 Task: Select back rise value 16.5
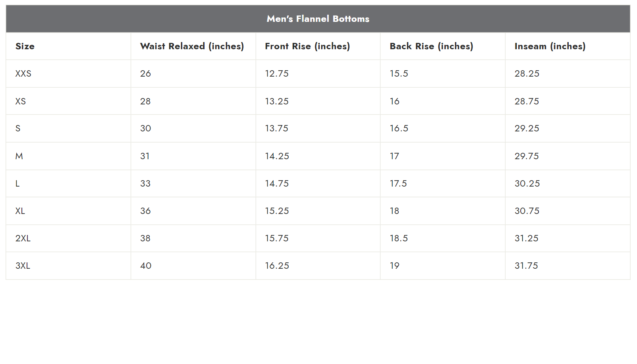coord(399,128)
